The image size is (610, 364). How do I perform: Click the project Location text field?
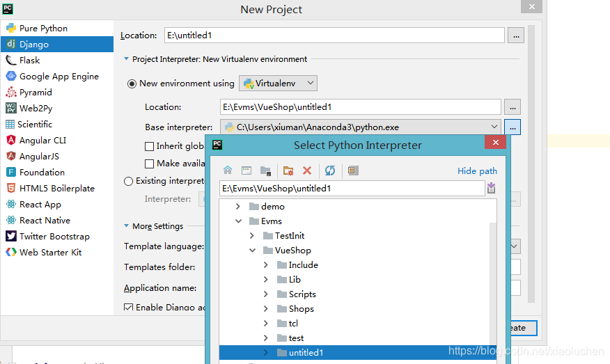click(x=334, y=35)
